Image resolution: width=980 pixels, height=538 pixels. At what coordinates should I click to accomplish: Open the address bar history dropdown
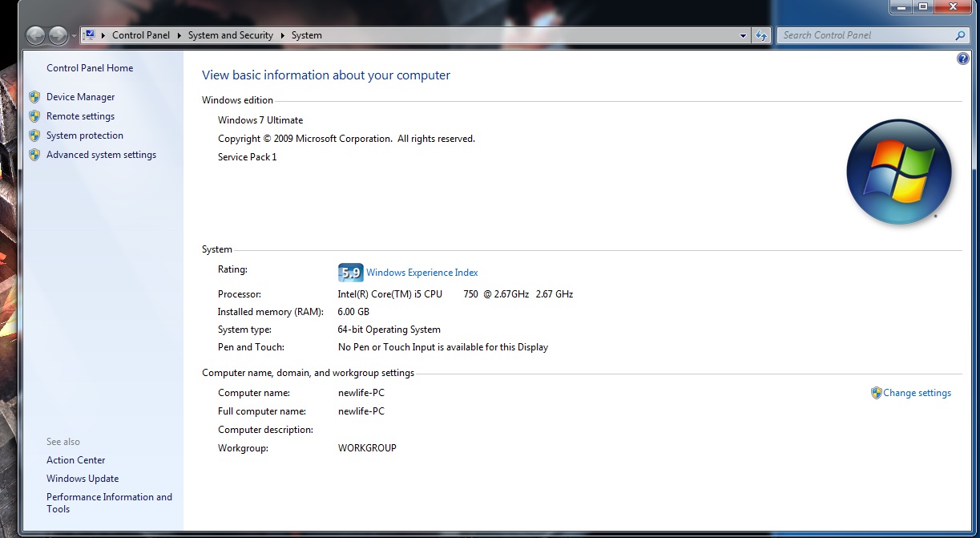point(744,35)
